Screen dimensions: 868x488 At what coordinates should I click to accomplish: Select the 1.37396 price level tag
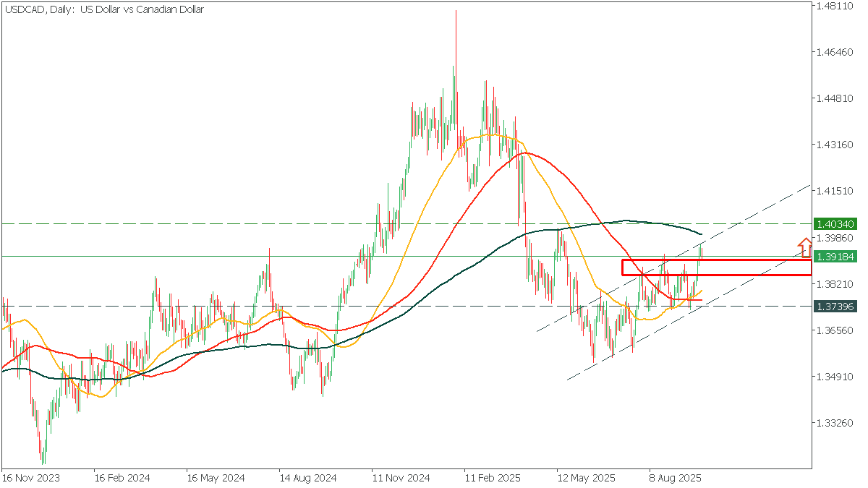click(x=835, y=307)
